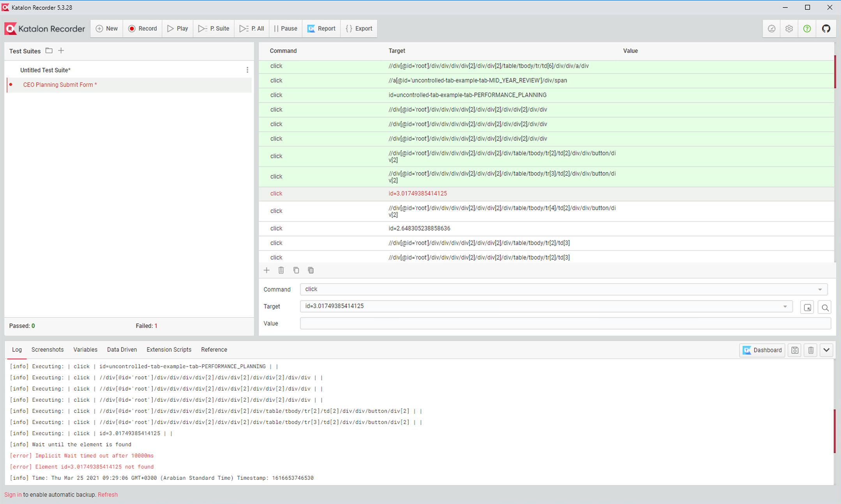Open the green help icon
Image resolution: width=841 pixels, height=504 pixels.
point(807,28)
